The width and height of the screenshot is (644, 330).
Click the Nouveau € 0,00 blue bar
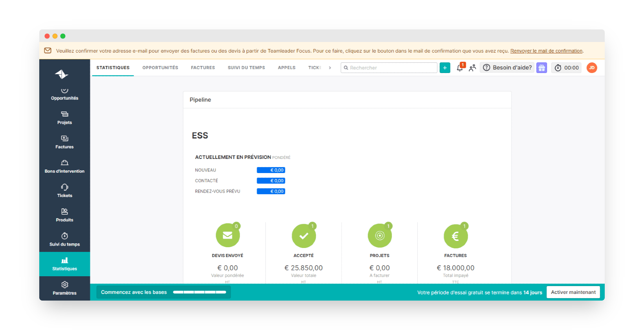[271, 170]
